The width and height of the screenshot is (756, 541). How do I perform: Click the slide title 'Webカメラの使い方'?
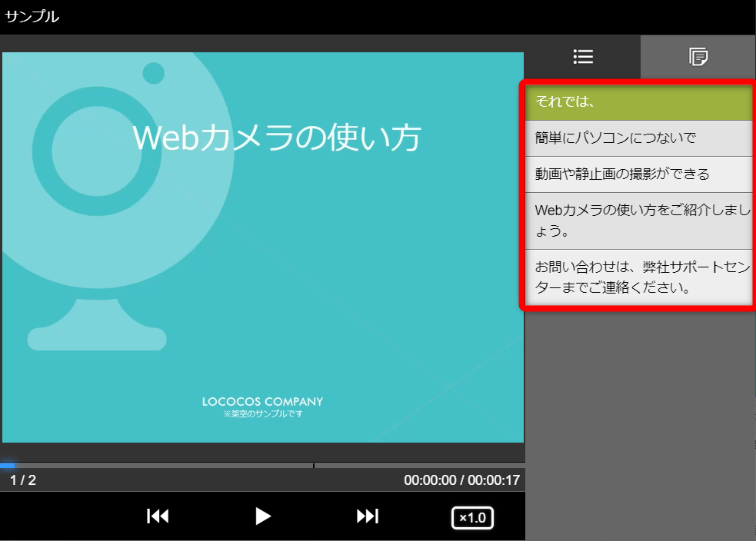[x=277, y=138]
